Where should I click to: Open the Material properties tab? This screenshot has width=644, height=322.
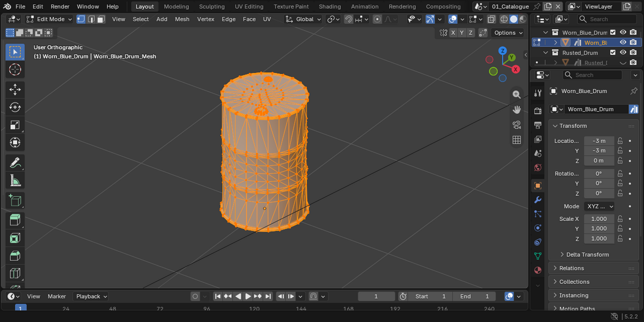click(538, 269)
